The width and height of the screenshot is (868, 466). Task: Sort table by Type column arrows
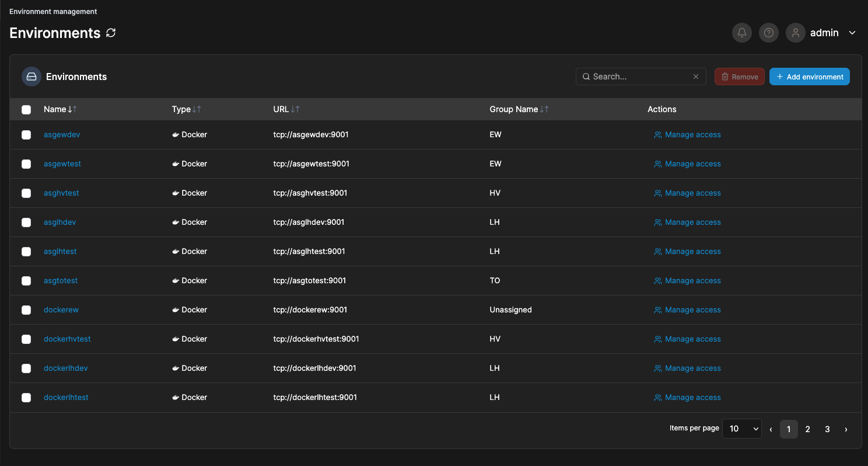[x=197, y=109]
